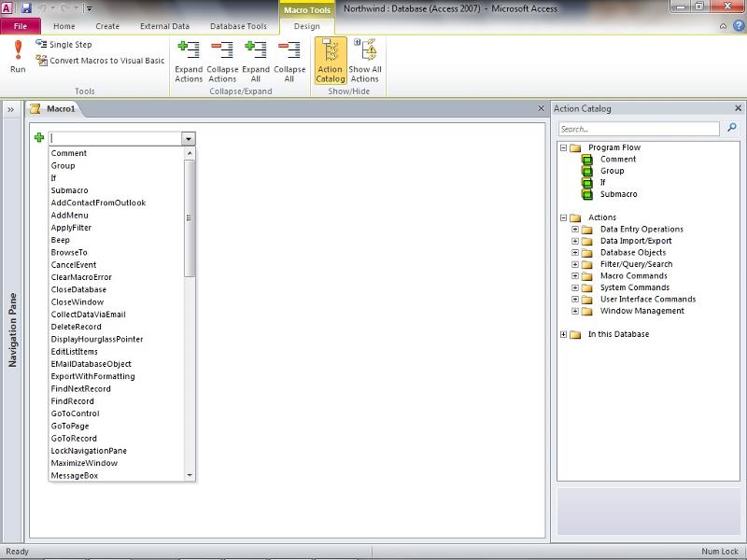The image size is (747, 560).
Task: Expand the Data Entry Operations folder
Action: (x=575, y=229)
